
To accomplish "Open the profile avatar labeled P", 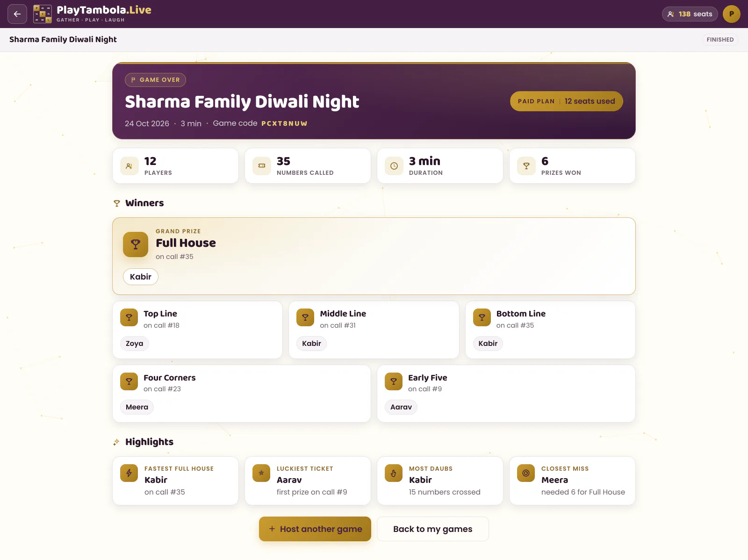I will [x=732, y=14].
